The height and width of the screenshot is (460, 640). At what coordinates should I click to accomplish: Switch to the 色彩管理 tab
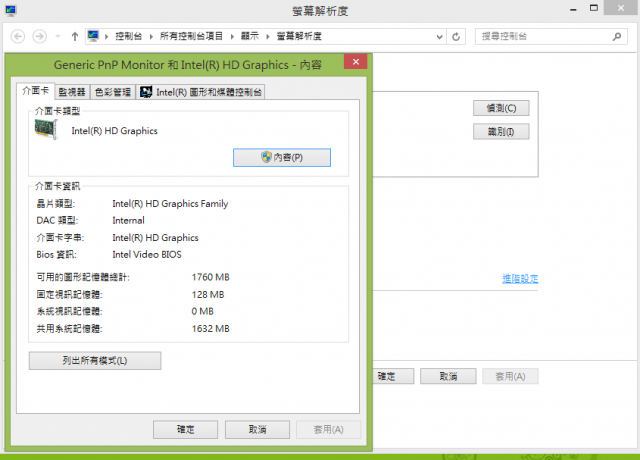tap(113, 92)
